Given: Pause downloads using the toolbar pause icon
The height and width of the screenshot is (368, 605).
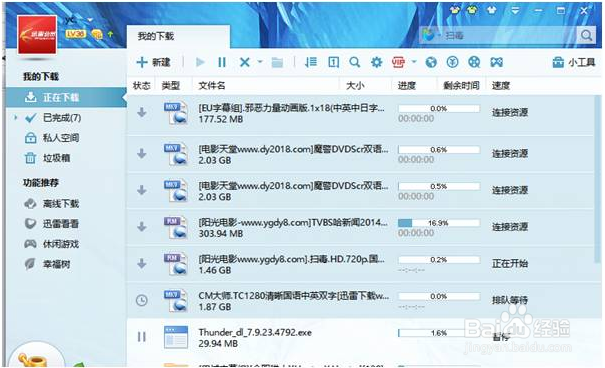Looking at the screenshot, I should tap(222, 62).
